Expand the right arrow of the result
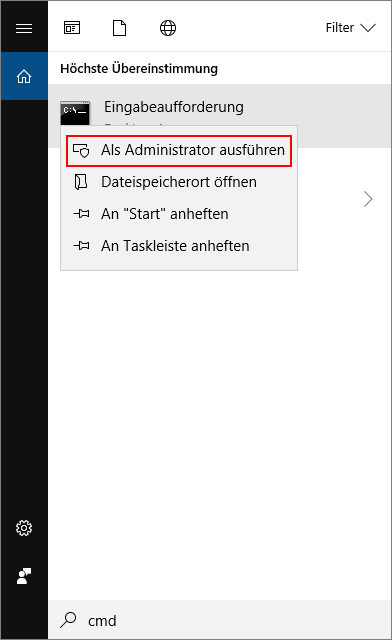This screenshot has width=392, height=640. [x=368, y=199]
